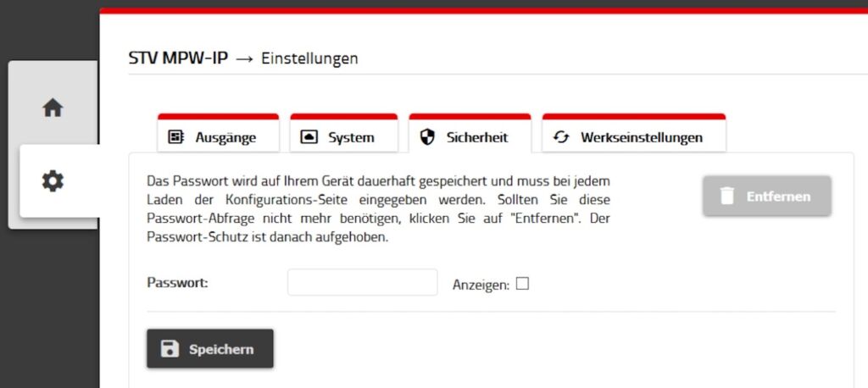Click the list icon on Ausgänge tab

click(176, 137)
